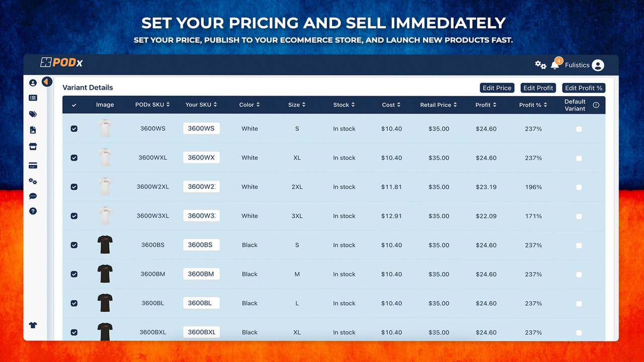Open the notification bell with 4 alerts
Image resolution: width=644 pixels, height=362 pixels.
point(554,65)
